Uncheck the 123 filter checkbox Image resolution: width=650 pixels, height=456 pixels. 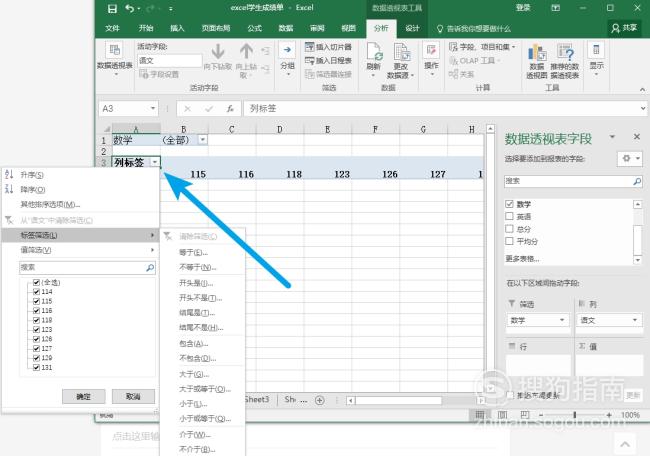click(36, 330)
